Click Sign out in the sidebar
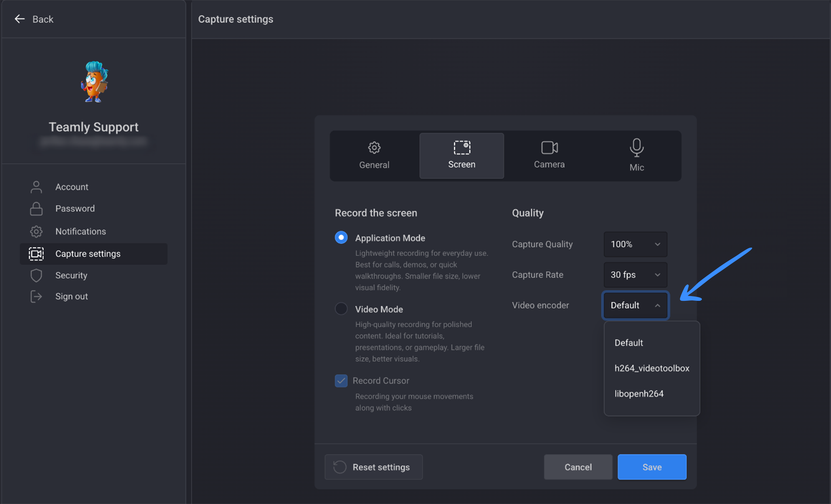The height and width of the screenshot is (504, 831). (x=93, y=296)
